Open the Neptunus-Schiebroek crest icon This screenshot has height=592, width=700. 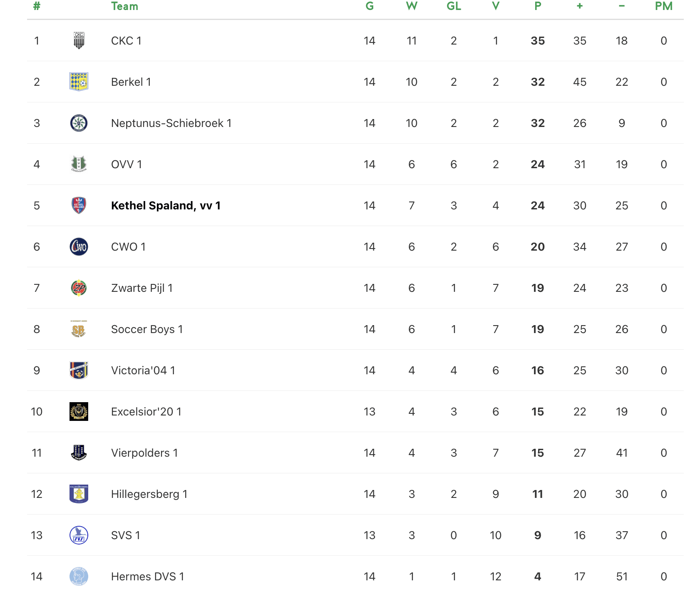pos(79,123)
